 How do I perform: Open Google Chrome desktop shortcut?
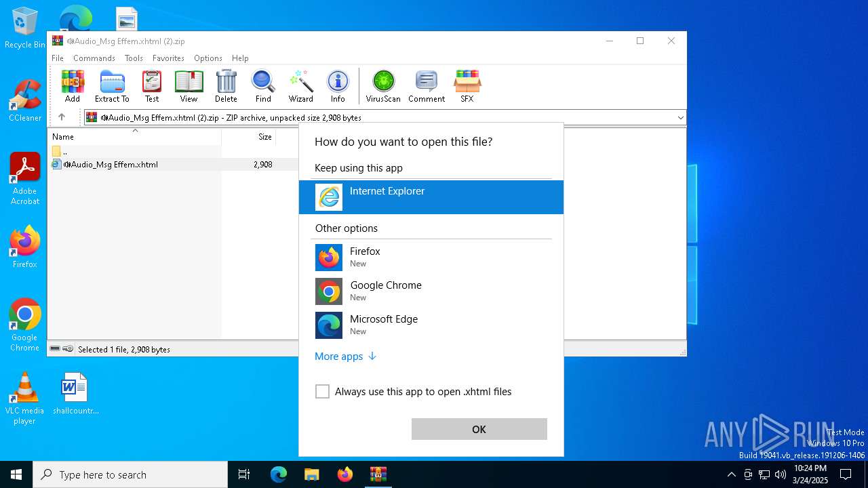(25, 325)
